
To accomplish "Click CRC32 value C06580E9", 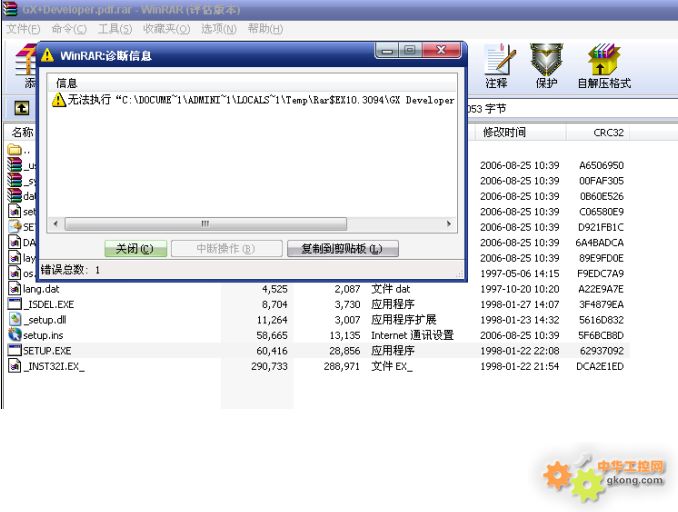I will (601, 211).
